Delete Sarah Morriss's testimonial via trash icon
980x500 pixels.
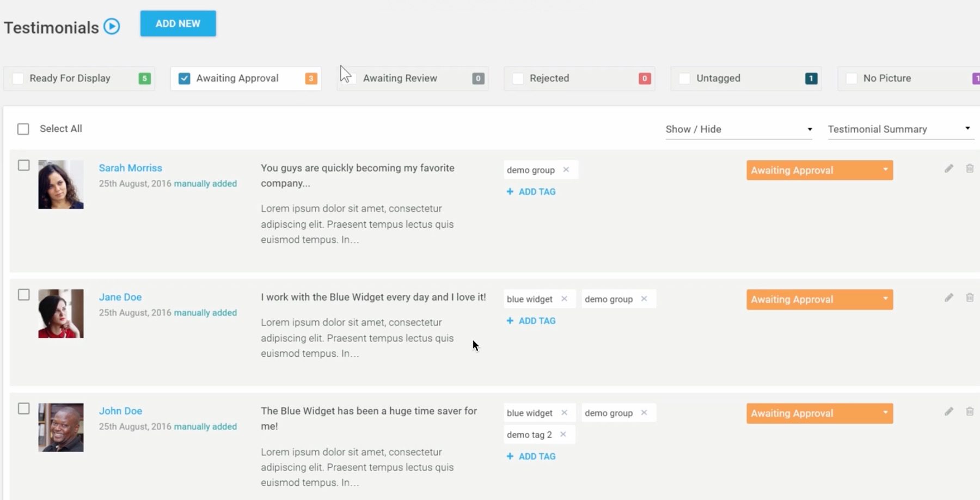(970, 168)
